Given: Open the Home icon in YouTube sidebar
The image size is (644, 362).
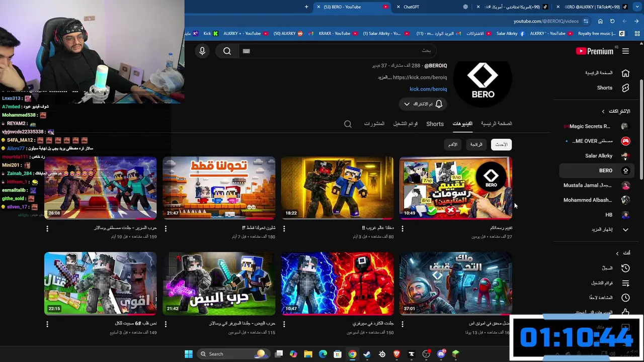Looking at the screenshot, I should [x=625, y=73].
